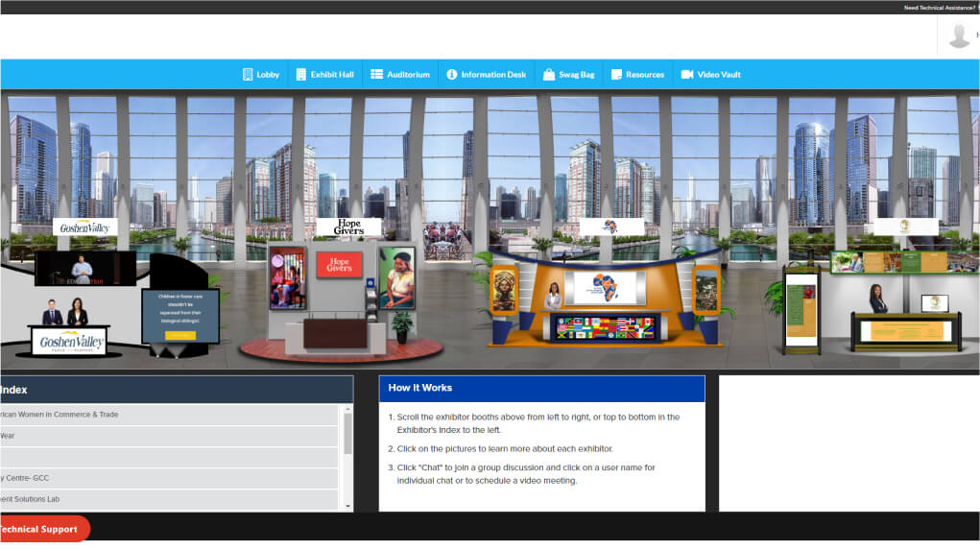Select the index row ending in Wear
This screenshot has height=550, width=980.
pyautogui.click(x=169, y=436)
